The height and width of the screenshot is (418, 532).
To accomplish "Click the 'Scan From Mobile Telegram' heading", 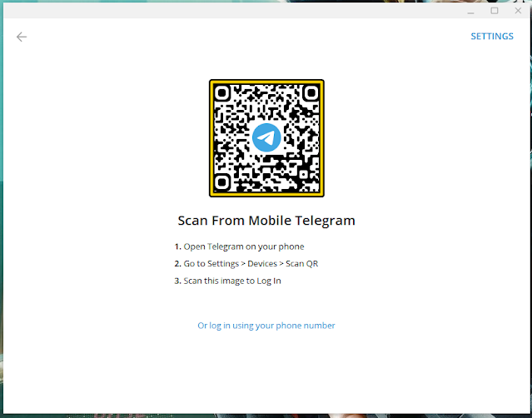I will tap(266, 221).
